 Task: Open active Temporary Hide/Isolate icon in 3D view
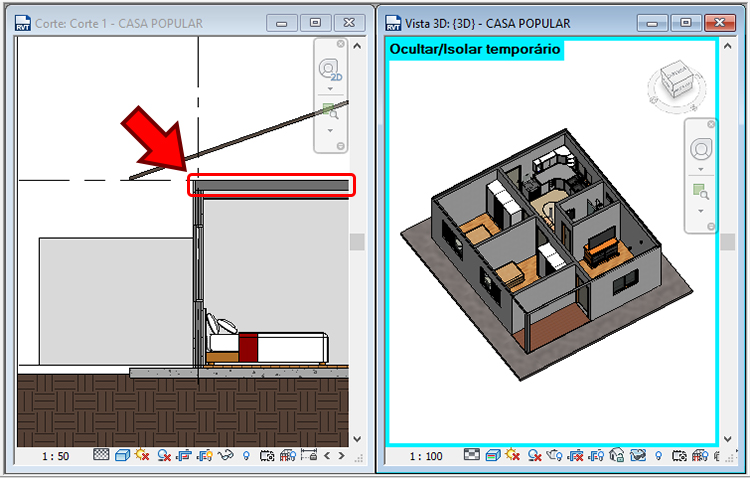click(638, 455)
